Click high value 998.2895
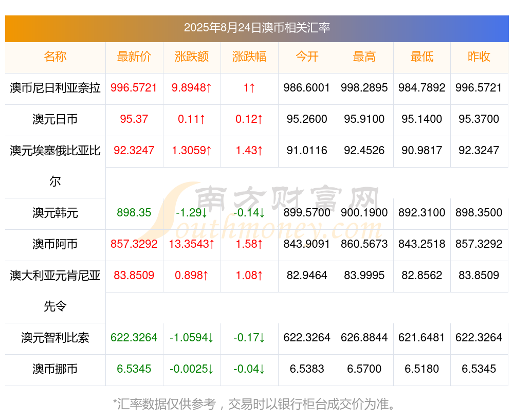Screen dimensions: 514x420 point(364,87)
